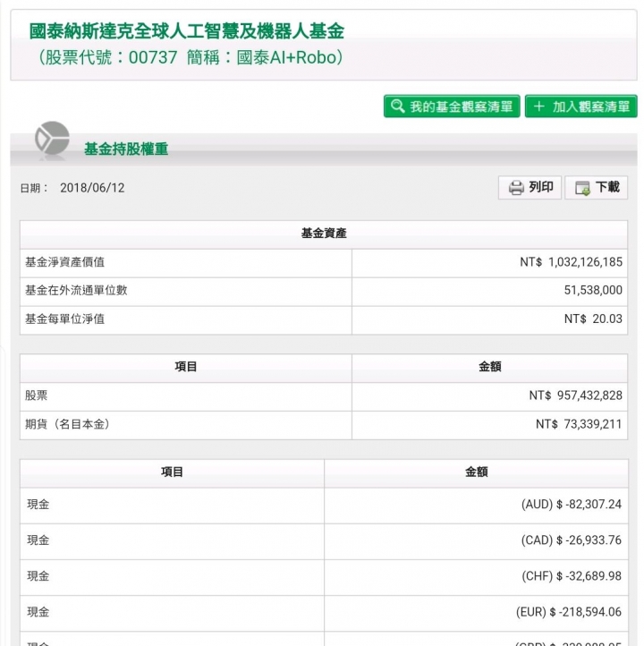Viewport: 644px width, 646px height.
Task: Click 金額 header above the cash amounts
Action: coord(477,472)
